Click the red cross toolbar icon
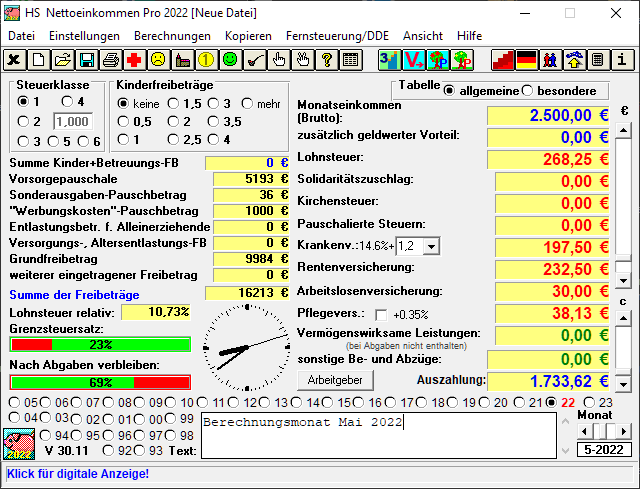 click(x=134, y=60)
